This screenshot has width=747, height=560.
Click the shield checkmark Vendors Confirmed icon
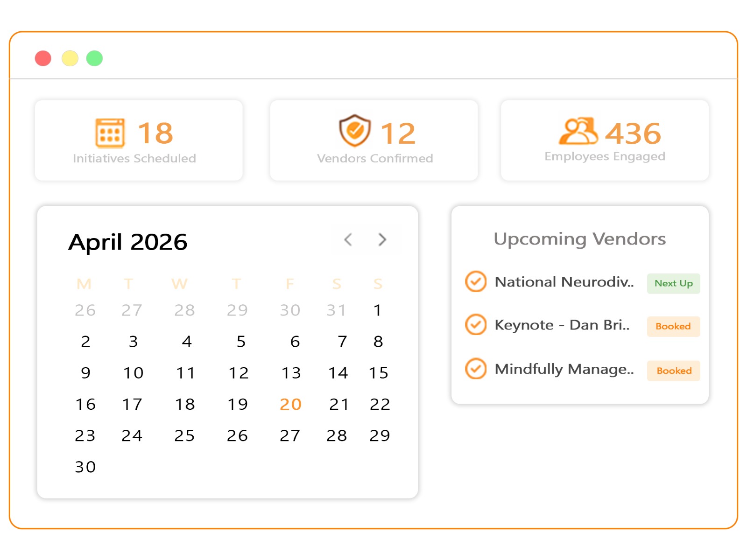[355, 131]
